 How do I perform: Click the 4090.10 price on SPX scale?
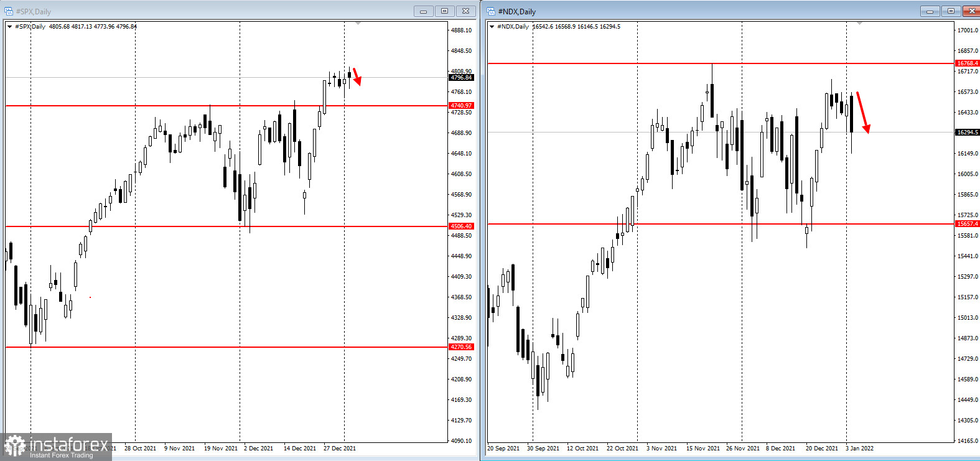[x=461, y=441]
